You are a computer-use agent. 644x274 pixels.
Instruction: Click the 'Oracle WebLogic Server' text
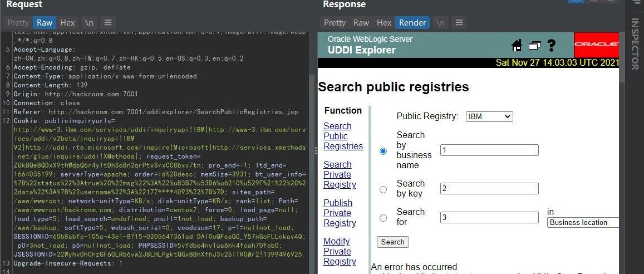click(x=370, y=39)
